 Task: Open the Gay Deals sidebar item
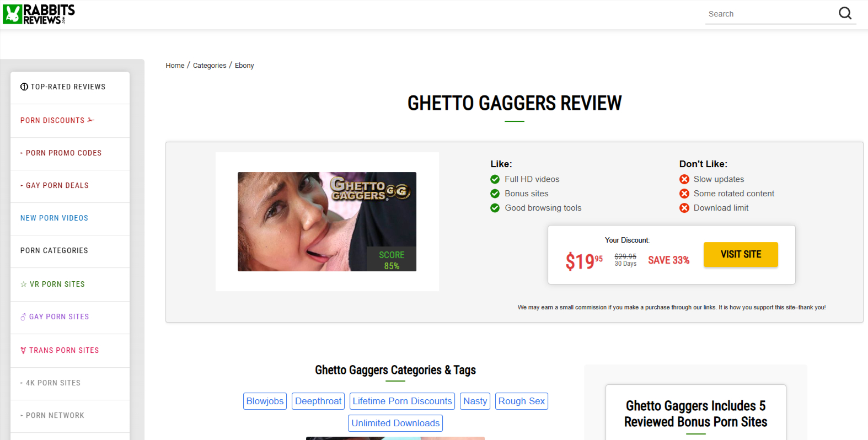(70, 186)
